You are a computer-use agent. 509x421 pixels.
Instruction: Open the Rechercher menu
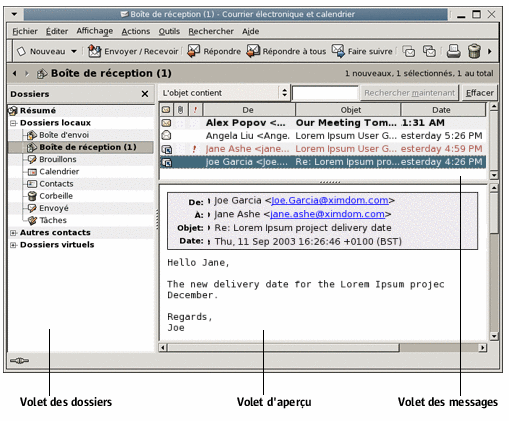[x=211, y=31]
